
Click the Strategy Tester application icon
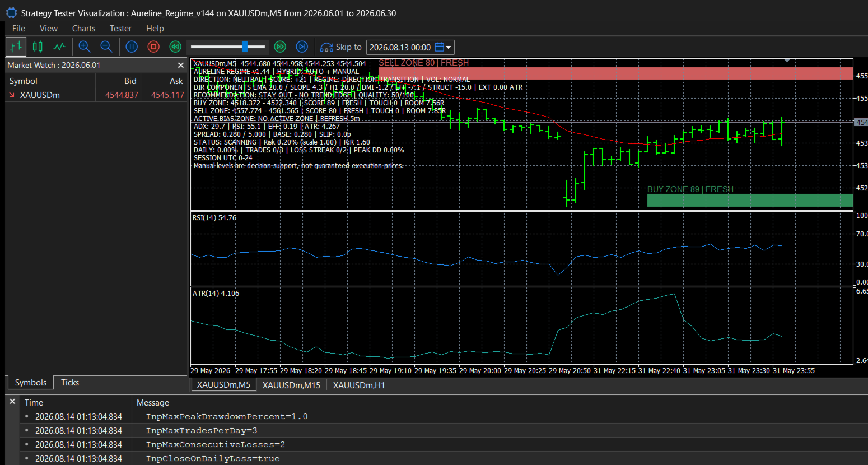pos(11,13)
